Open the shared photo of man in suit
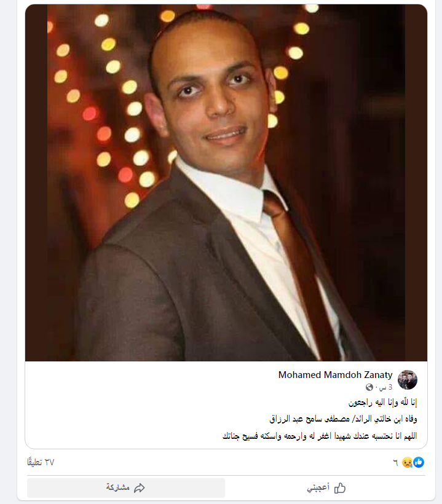 tap(226, 183)
